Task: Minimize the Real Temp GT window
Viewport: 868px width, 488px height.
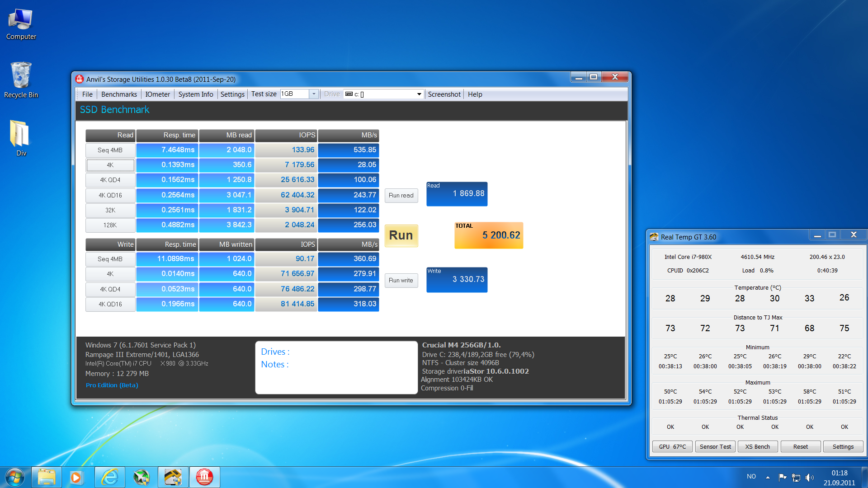Action: tap(817, 235)
